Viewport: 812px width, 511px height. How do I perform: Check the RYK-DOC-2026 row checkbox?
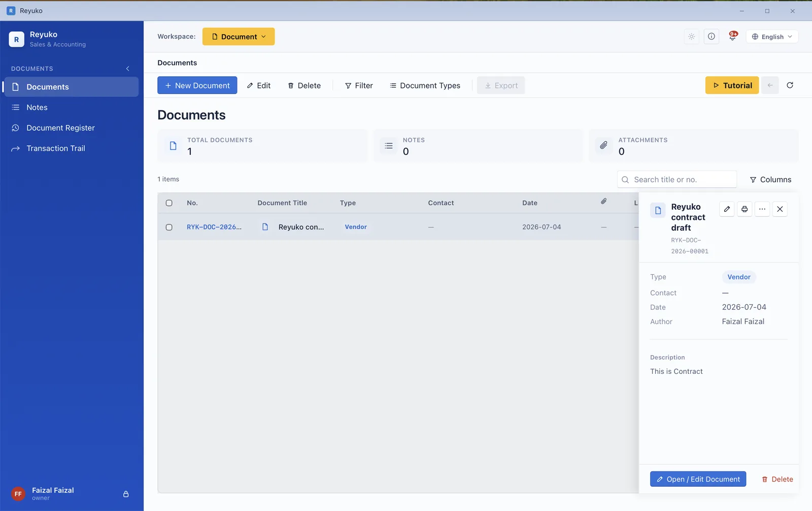[x=169, y=228]
